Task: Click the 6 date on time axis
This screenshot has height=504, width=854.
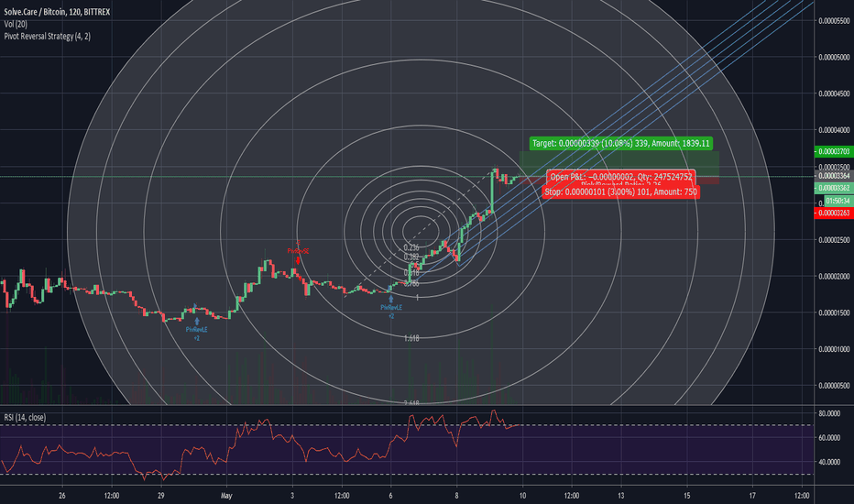Action: [391, 496]
